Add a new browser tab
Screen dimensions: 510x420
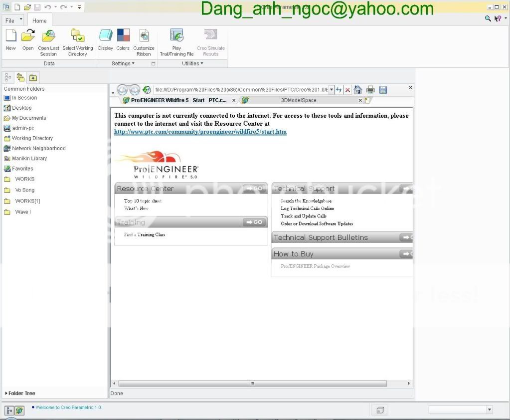[x=367, y=101]
